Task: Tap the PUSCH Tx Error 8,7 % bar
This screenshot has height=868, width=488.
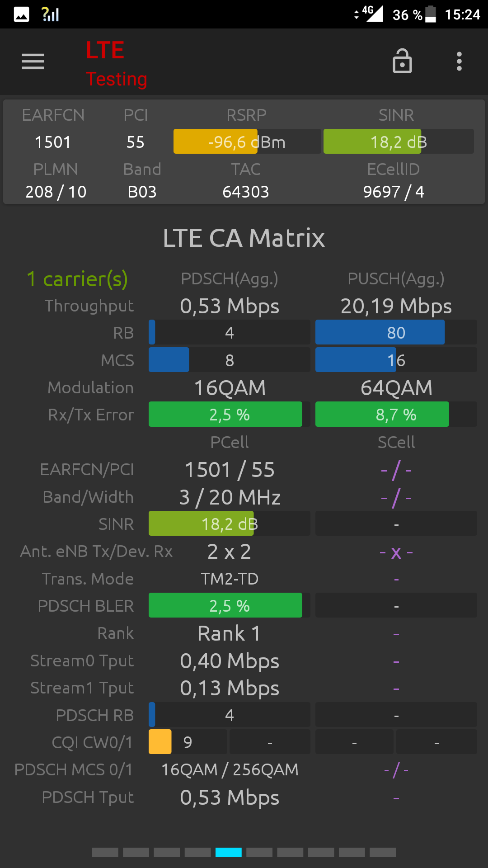Action: [396, 414]
